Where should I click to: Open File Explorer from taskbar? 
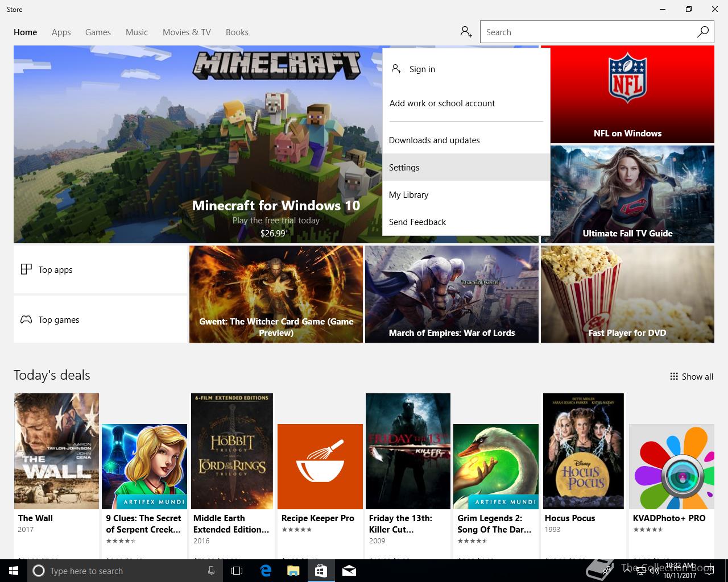tap(293, 571)
